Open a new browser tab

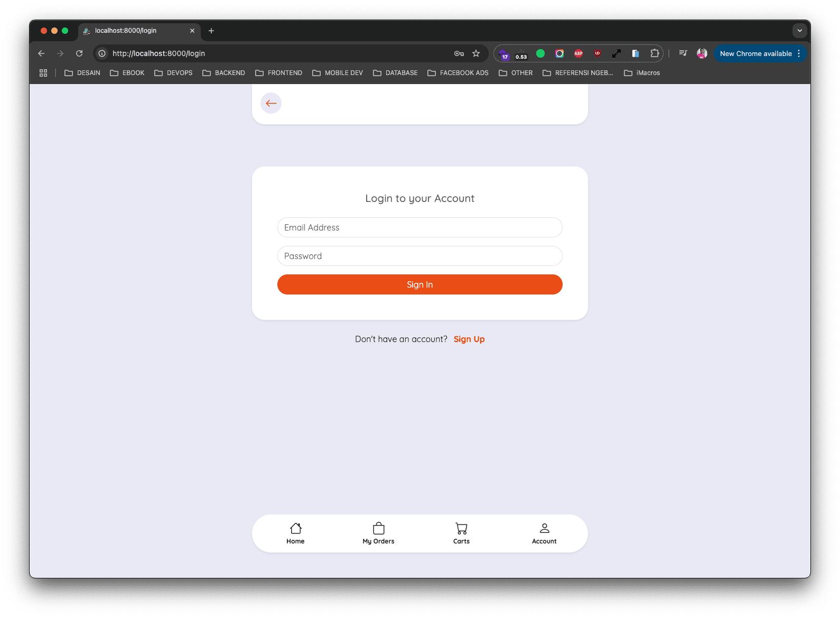point(211,31)
